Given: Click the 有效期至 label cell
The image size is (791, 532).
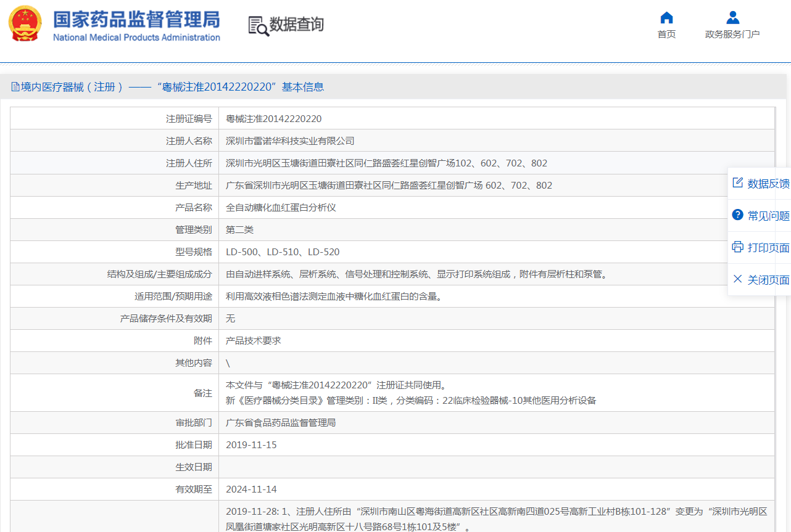Looking at the screenshot, I should [115, 489].
